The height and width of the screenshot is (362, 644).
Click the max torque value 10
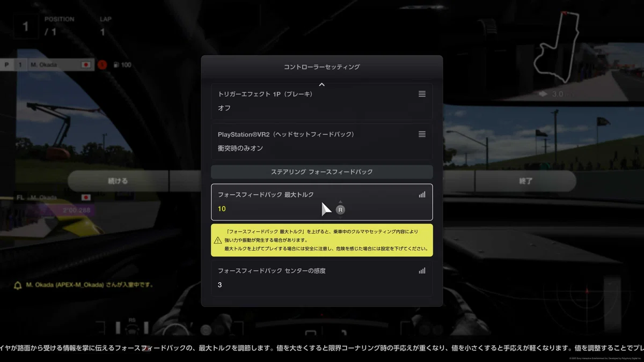pyautogui.click(x=222, y=209)
